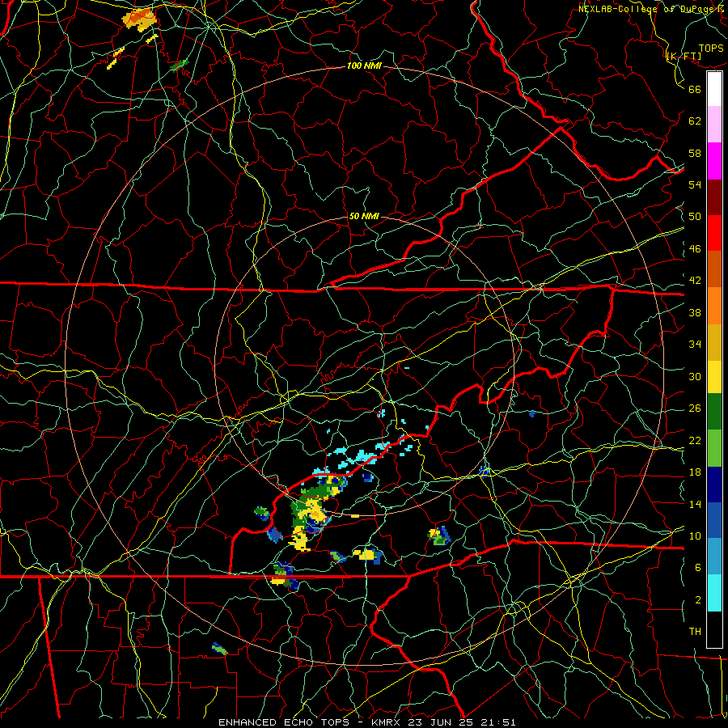Viewport: 728px width, 728px height.
Task: Click the 42 legend value
Action: pos(695,281)
